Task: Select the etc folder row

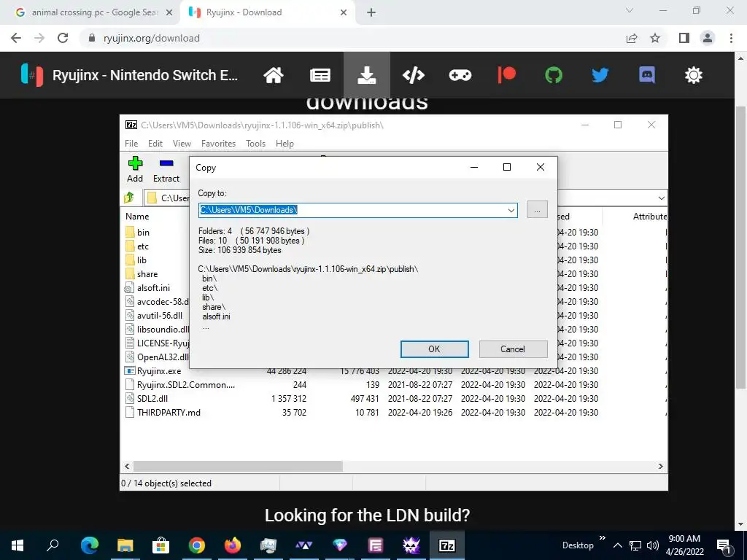Action: coord(143,246)
